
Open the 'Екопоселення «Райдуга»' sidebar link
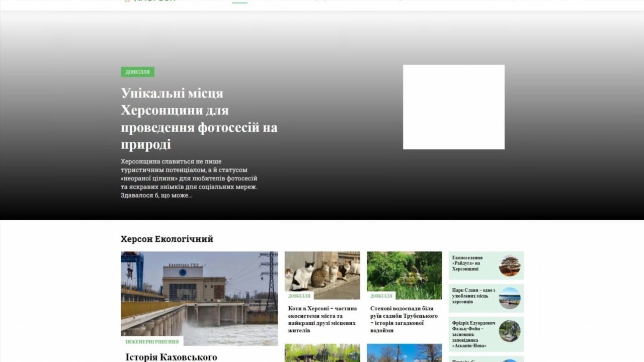(467, 263)
